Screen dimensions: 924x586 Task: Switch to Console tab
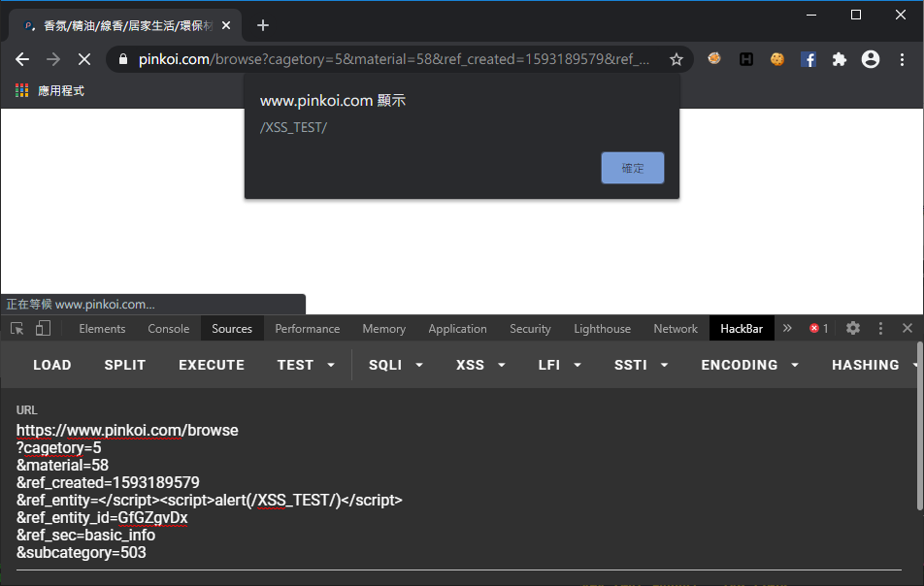[169, 329]
